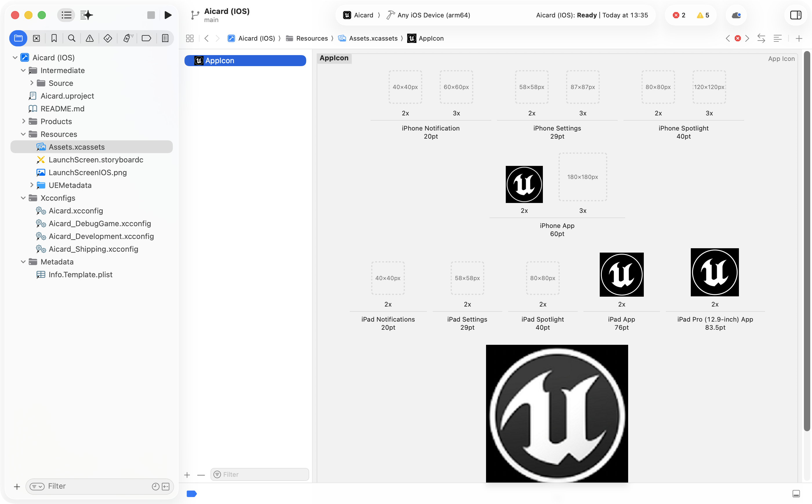
Task: Select Any iOS Device (arm64) destination
Action: tap(433, 15)
